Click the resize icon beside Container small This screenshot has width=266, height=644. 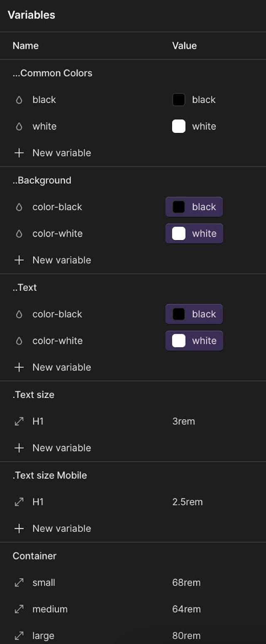click(19, 583)
